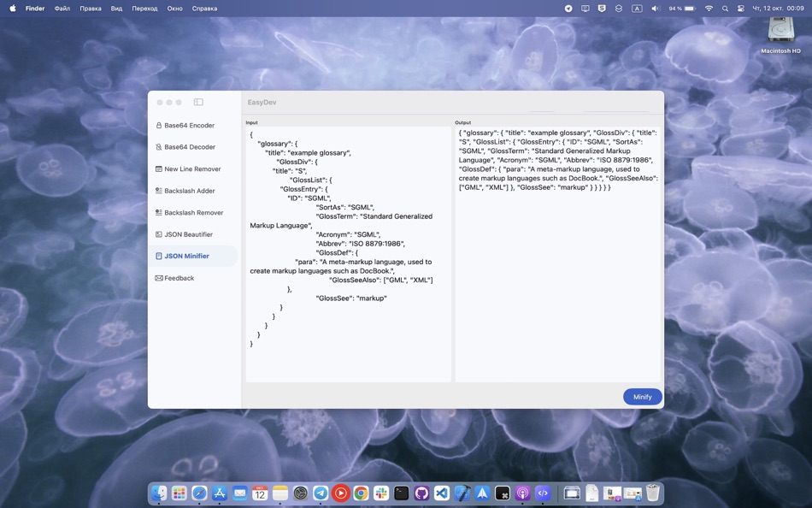Open the Вид menu
Screen dimensions: 812x508
116,9
